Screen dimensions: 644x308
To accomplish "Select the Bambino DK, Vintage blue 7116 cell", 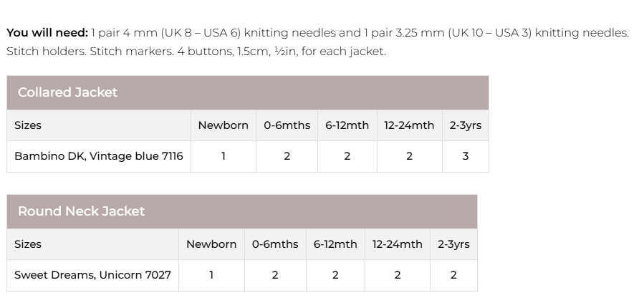I will tap(99, 156).
